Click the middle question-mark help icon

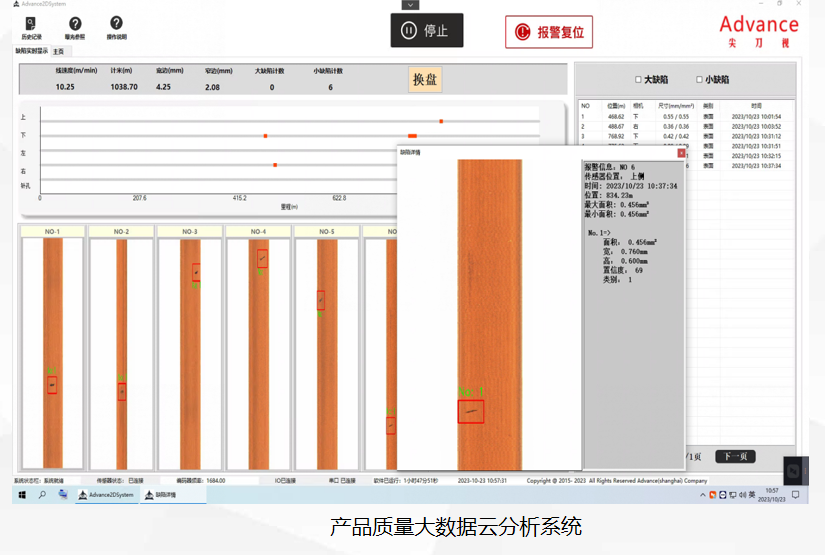click(75, 28)
